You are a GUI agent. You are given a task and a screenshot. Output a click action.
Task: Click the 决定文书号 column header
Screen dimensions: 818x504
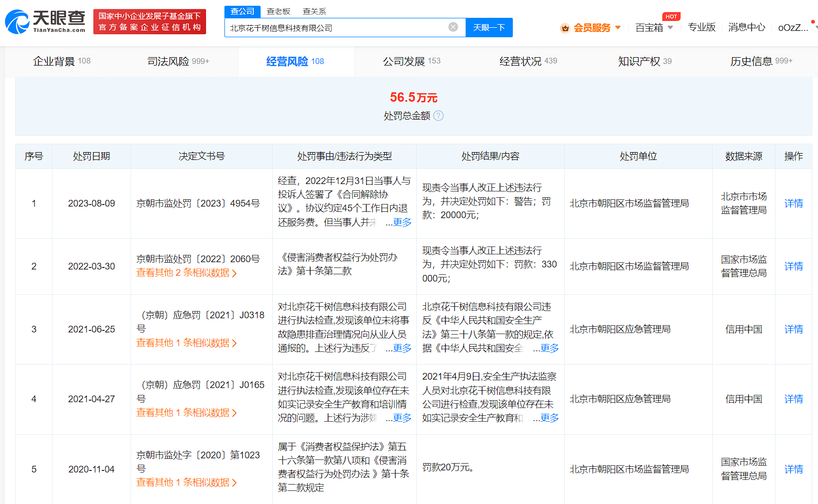[202, 156]
